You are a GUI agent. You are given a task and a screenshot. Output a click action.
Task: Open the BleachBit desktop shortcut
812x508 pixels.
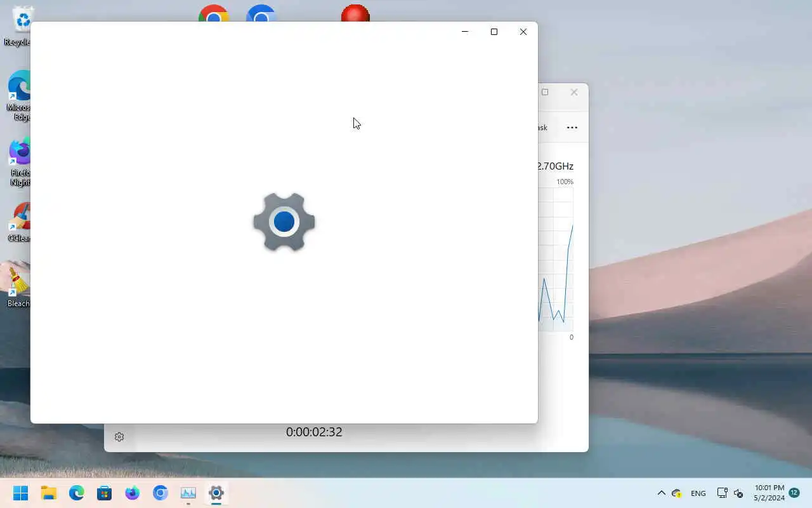coord(19,287)
